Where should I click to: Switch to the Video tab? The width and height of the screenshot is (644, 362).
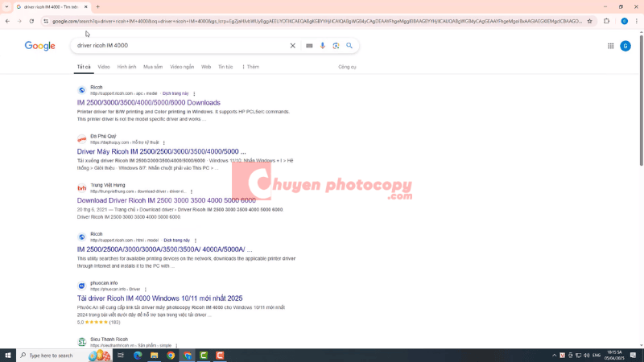click(104, 67)
